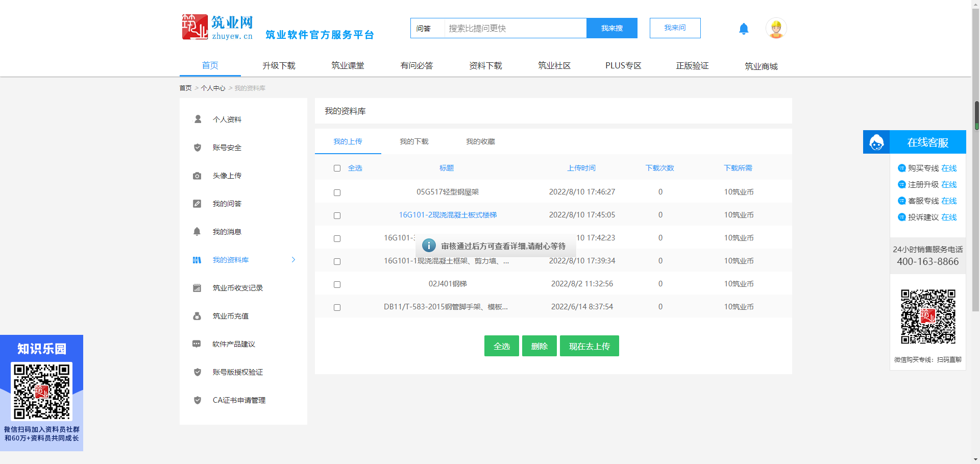980x464 pixels.
Task: Click the 客服专线 chat bubble icon
Action: pyautogui.click(x=902, y=201)
